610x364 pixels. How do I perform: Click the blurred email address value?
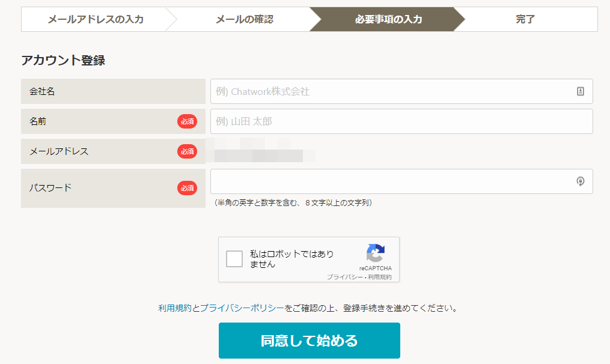(x=260, y=151)
